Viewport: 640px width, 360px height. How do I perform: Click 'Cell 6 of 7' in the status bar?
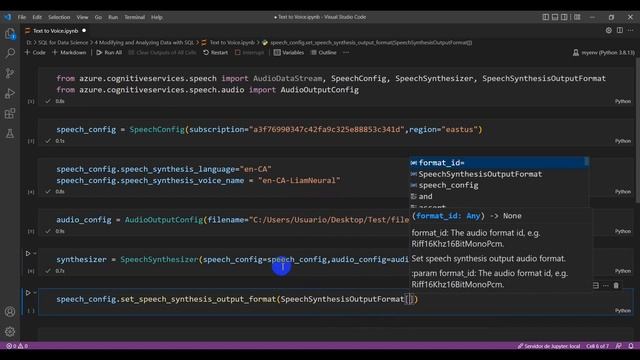click(x=598, y=346)
